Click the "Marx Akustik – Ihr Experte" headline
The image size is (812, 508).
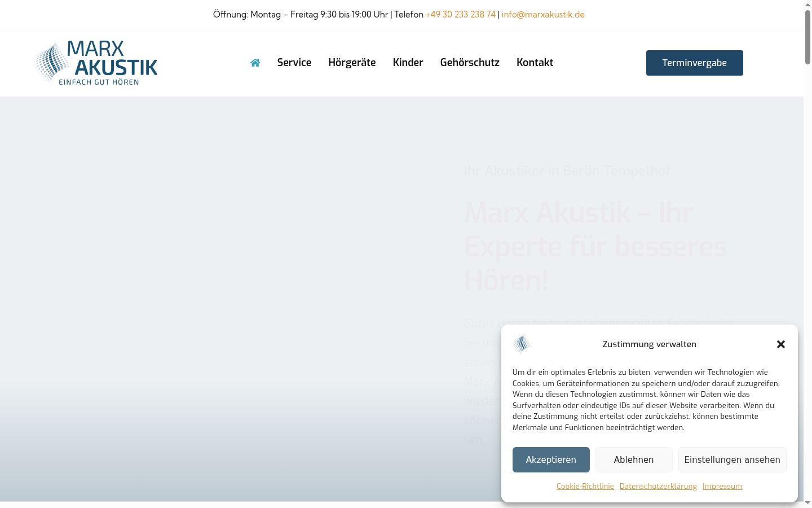click(595, 247)
